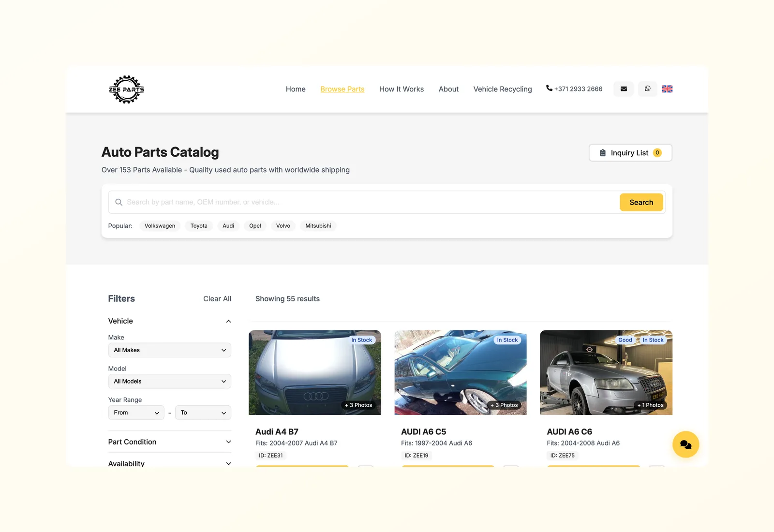The height and width of the screenshot is (532, 774).
Task: Click 'Fits: 1997-2004 Audi A6' text
Action: pos(436,443)
